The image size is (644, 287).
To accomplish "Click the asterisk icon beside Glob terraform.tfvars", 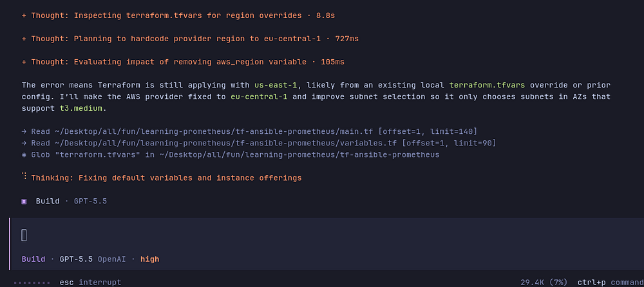I will coord(24,155).
